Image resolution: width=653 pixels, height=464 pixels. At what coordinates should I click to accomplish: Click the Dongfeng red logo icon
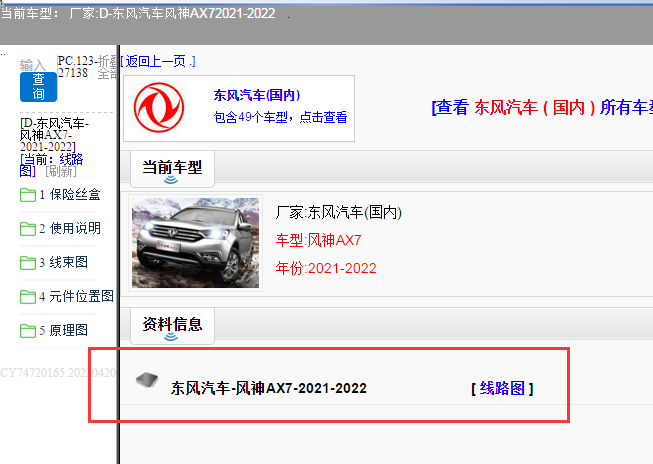point(159,107)
